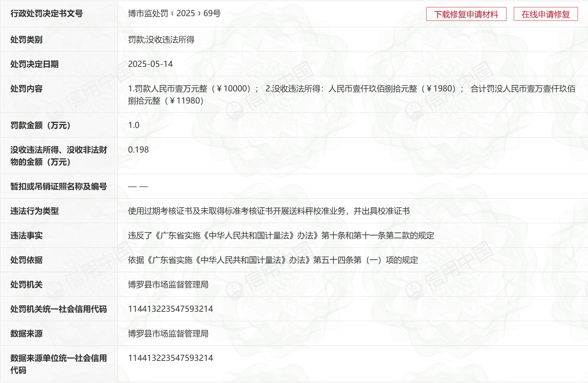The width and height of the screenshot is (588, 383).
Task: Click the 行政处罚决定书文号 label
Action: [x=46, y=13]
